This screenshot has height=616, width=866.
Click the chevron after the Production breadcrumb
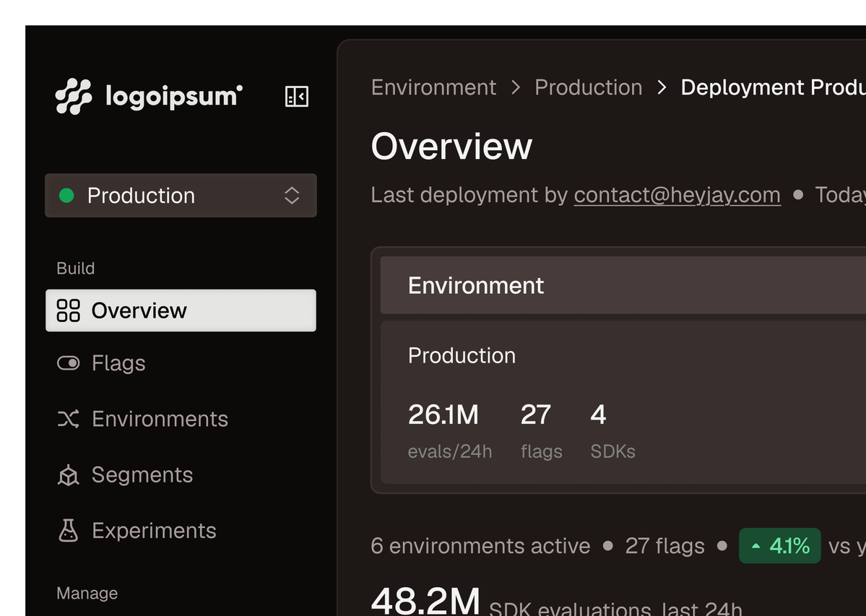[662, 87]
